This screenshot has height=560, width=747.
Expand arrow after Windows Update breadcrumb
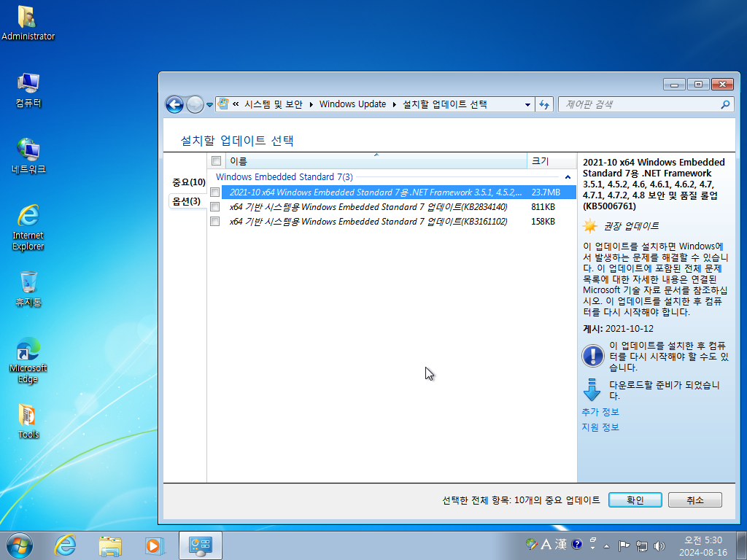pos(395,104)
